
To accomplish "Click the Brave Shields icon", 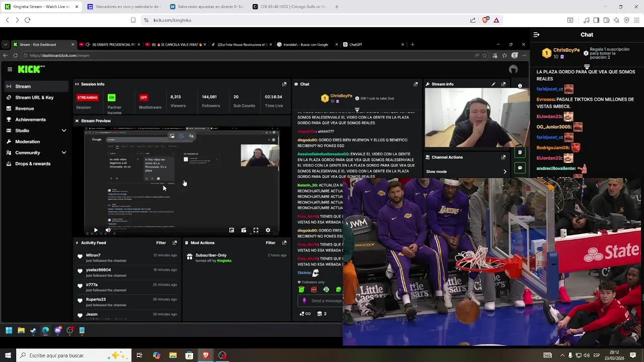I will tap(486, 20).
